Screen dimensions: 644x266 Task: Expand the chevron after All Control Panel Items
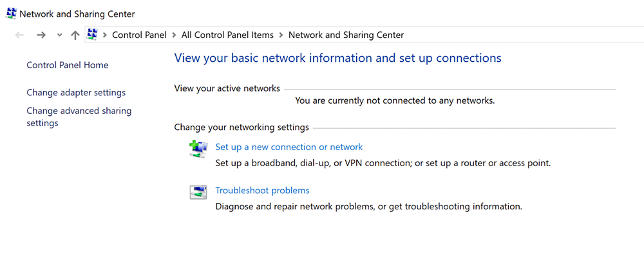281,35
